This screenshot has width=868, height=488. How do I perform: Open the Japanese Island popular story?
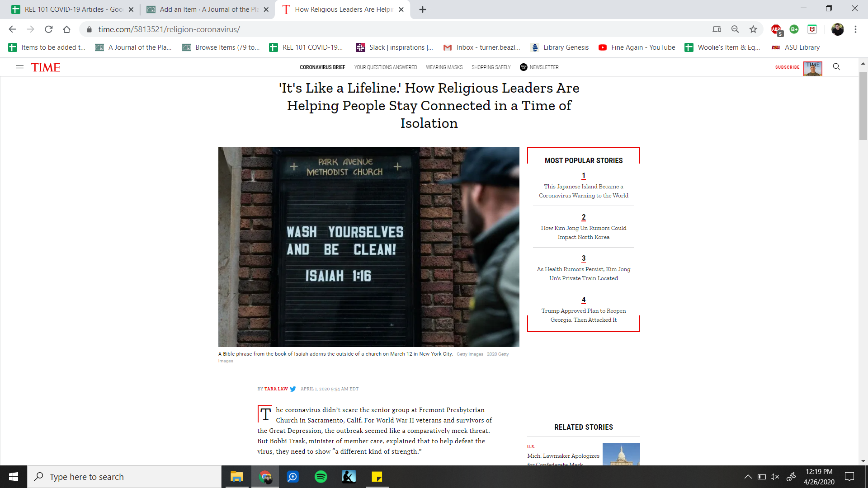click(x=583, y=191)
